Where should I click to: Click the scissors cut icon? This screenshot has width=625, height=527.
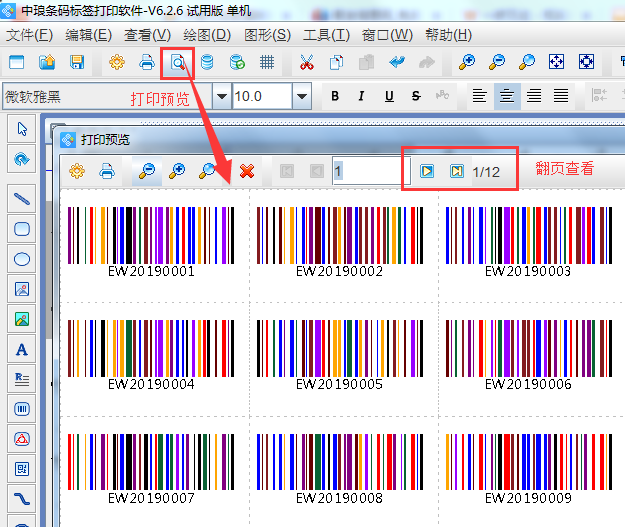(307, 62)
